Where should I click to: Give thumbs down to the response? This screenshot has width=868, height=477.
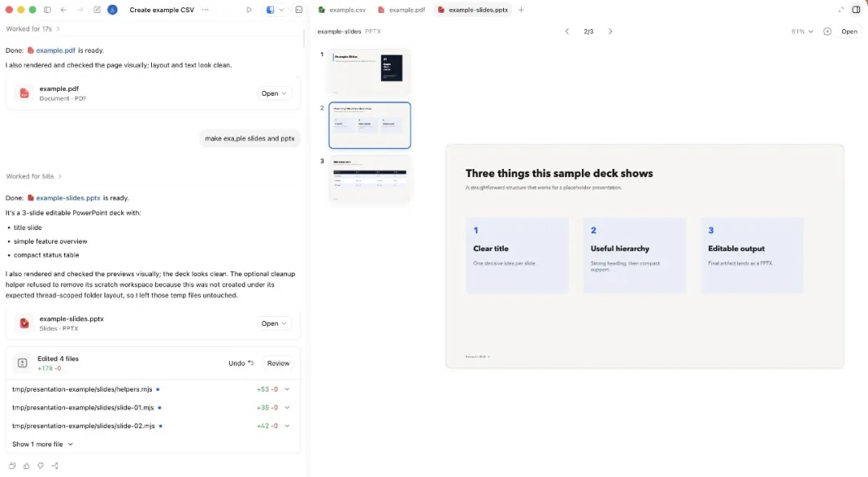click(40, 466)
